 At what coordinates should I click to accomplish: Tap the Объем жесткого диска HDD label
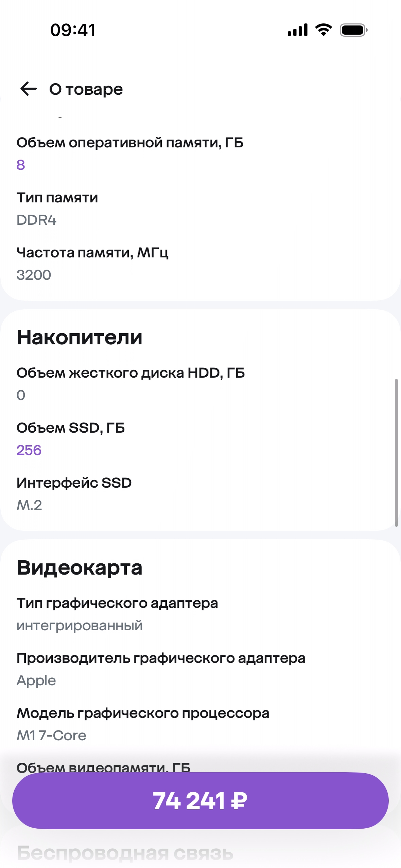pyautogui.click(x=131, y=373)
